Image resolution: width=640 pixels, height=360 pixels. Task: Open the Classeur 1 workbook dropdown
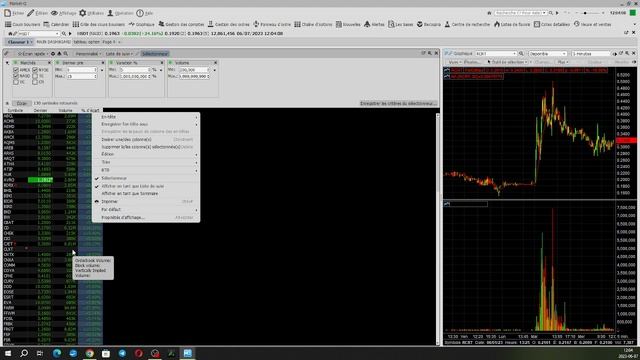click(20, 42)
